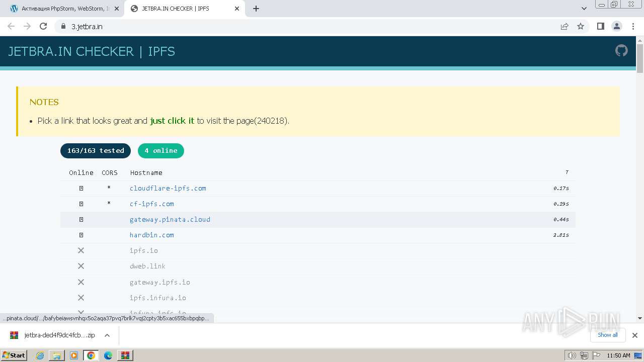Click the 4 online badge

coord(161,151)
